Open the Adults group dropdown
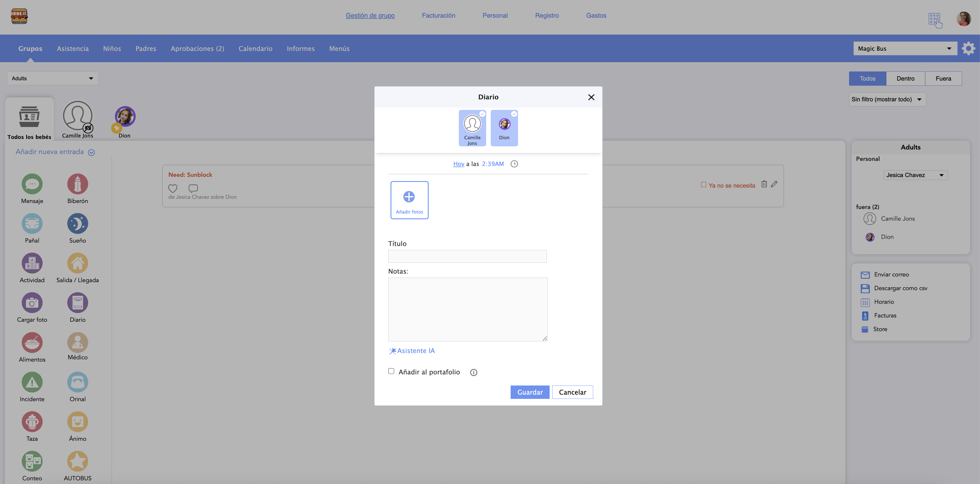Image resolution: width=980 pixels, height=484 pixels. [x=53, y=78]
